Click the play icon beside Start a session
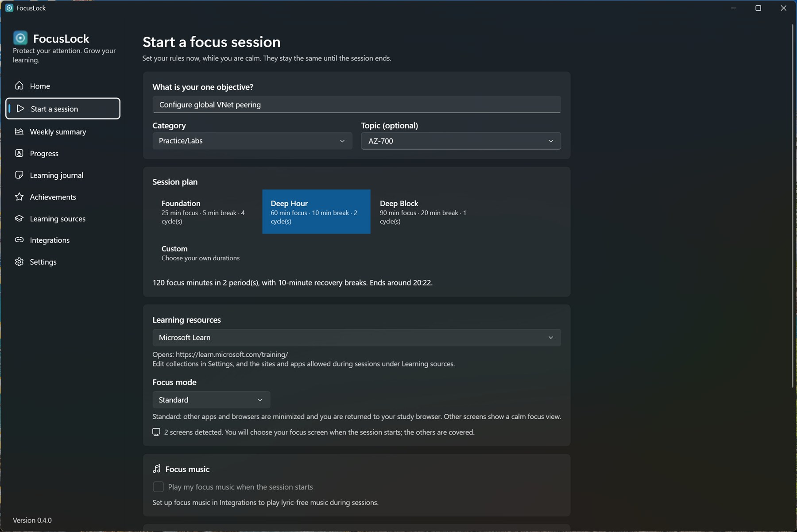797x532 pixels. 20,108
